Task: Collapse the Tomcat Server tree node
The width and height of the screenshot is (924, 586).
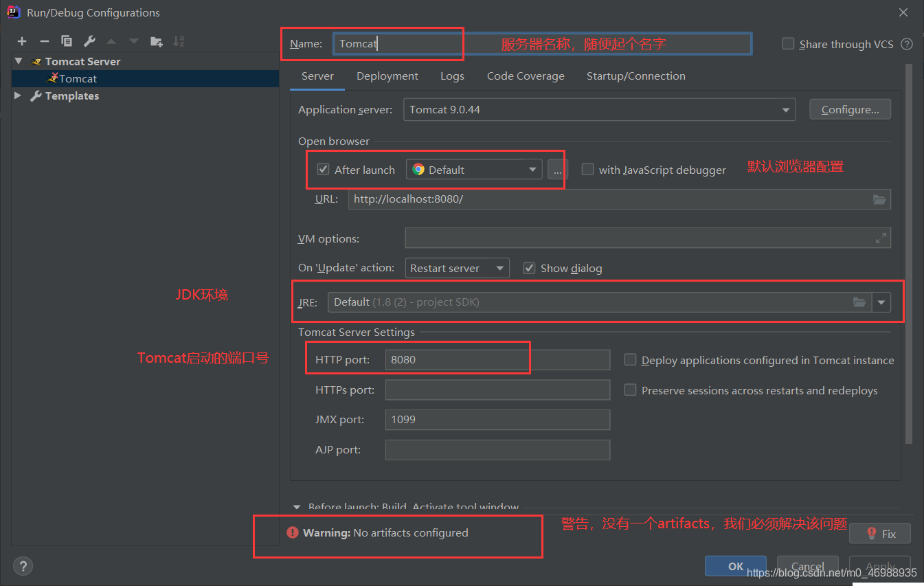Action: [x=19, y=61]
